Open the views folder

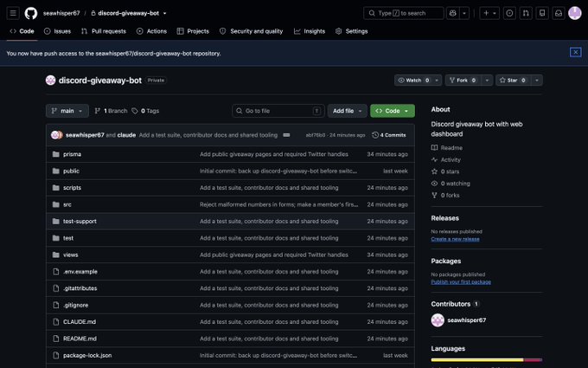[x=71, y=255]
